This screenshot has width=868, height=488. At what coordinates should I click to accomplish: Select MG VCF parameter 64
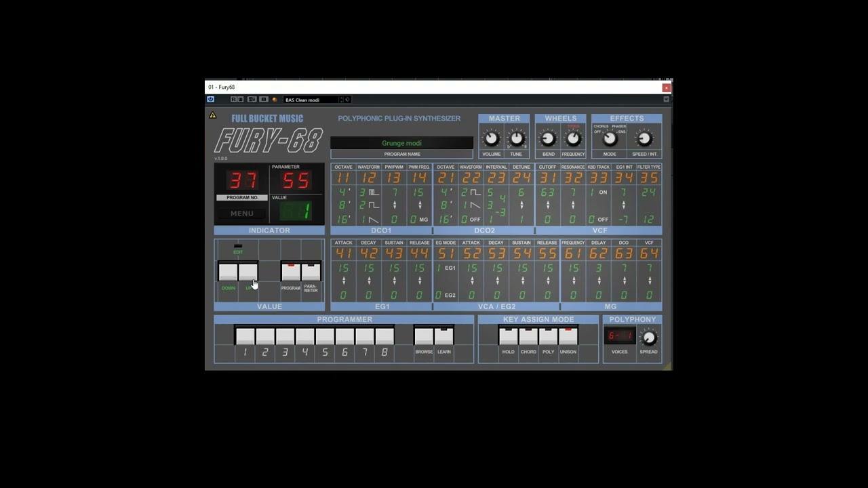649,254
